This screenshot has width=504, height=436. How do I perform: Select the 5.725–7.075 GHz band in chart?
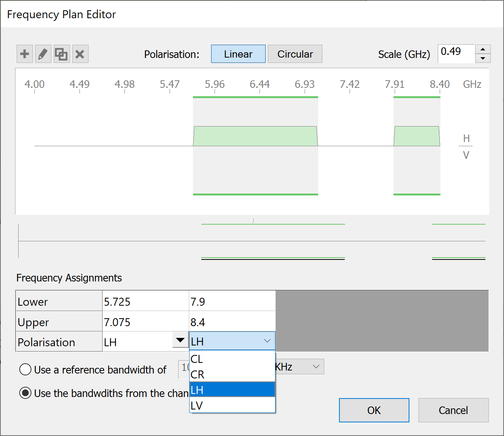click(255, 136)
